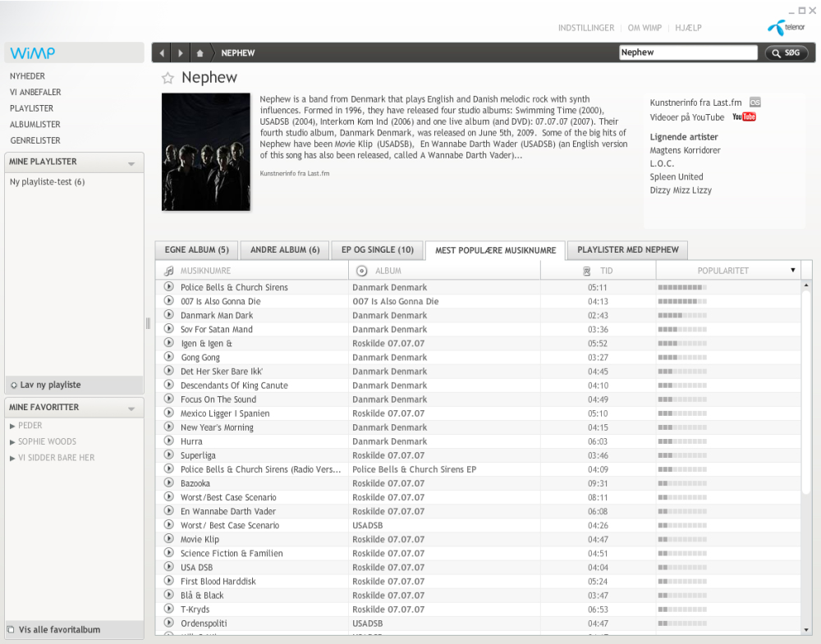Click the Søg search button
The width and height of the screenshot is (821, 644).
click(786, 53)
